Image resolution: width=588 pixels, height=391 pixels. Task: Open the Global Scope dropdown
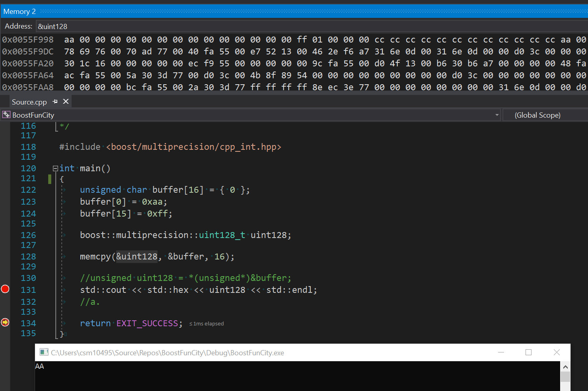(545, 115)
